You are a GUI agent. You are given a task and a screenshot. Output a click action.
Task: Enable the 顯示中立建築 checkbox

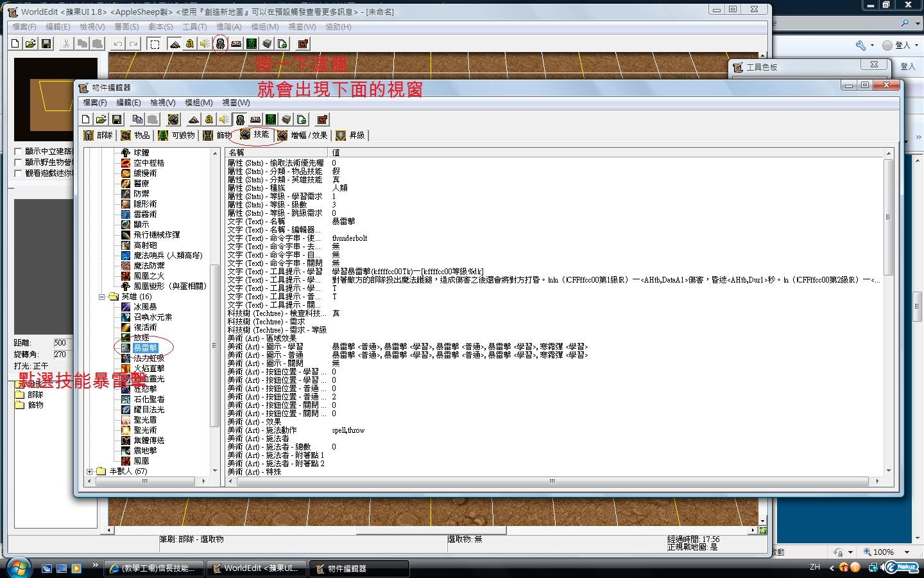coord(19,152)
